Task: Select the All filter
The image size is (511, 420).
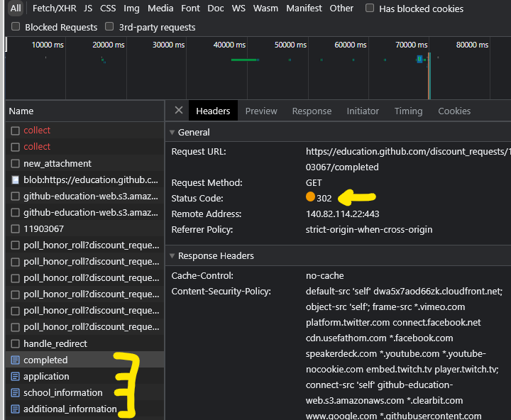Action: [x=16, y=8]
